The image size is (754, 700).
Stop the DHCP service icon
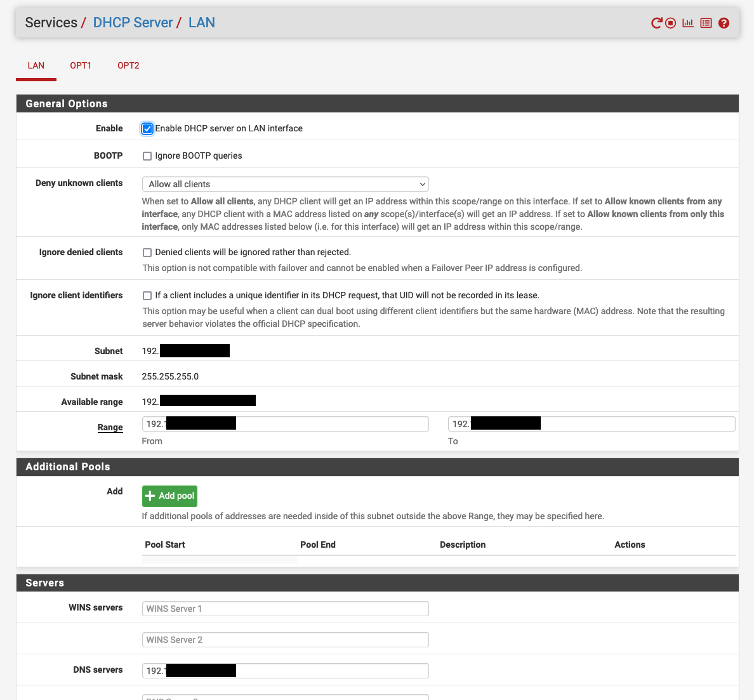(x=671, y=23)
